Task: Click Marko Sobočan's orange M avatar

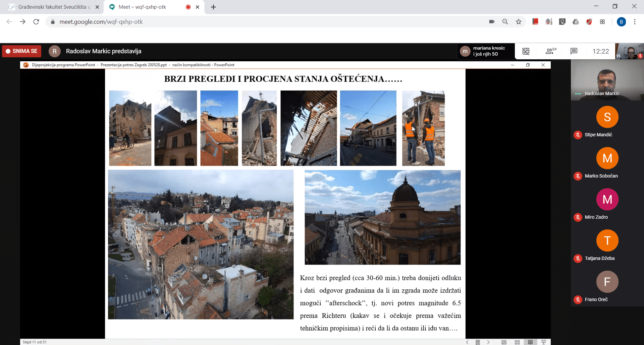Action: tap(607, 158)
